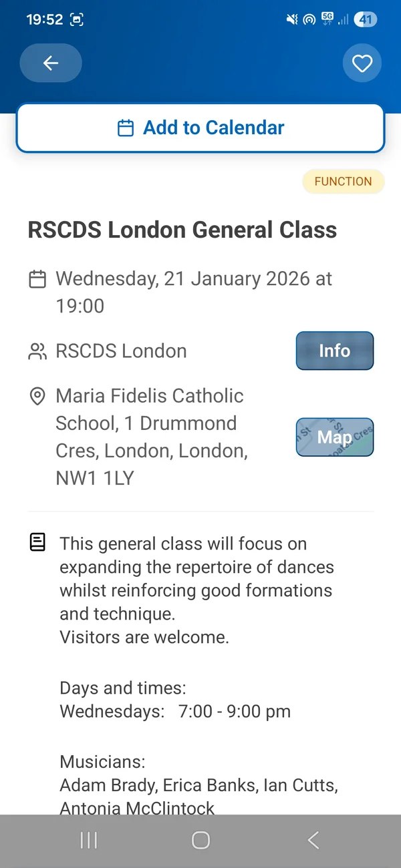This screenshot has height=868, width=401.
Task: Tap Add to Calendar
Action: (200, 128)
